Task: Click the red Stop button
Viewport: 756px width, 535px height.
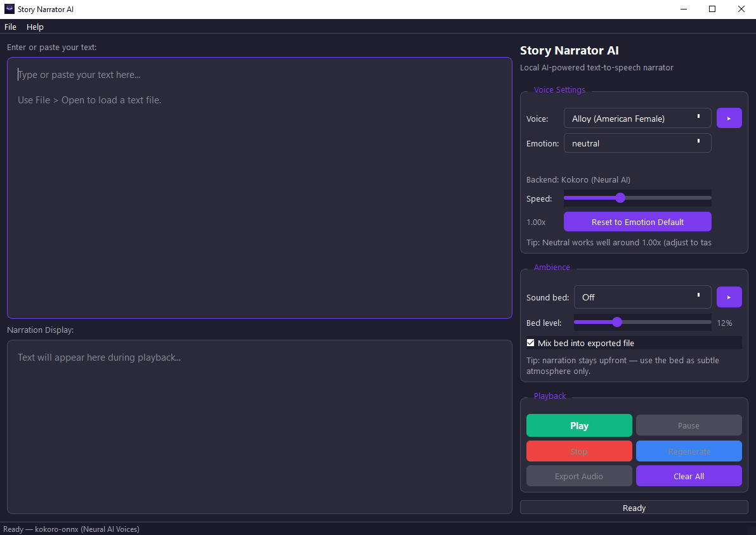Action: tap(579, 451)
